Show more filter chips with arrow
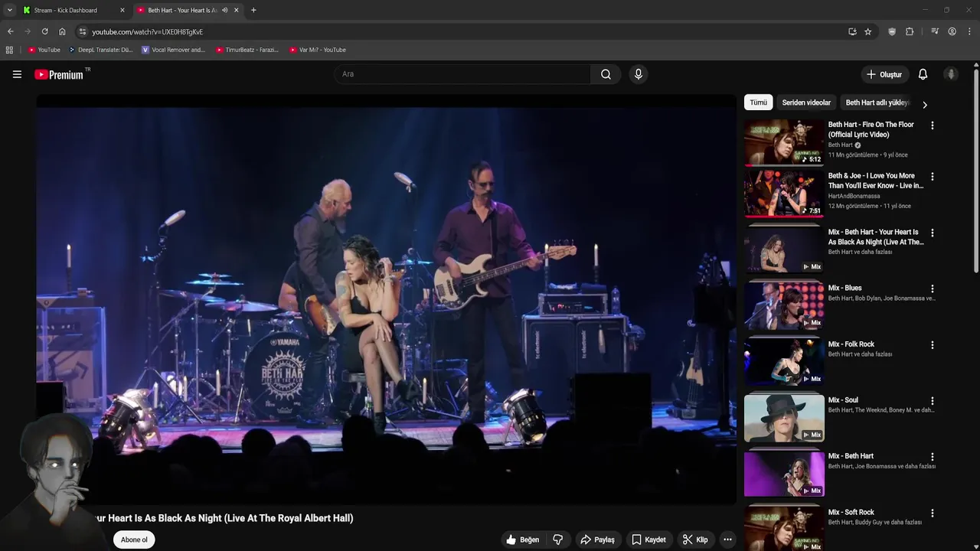The image size is (980, 551). coord(924,105)
